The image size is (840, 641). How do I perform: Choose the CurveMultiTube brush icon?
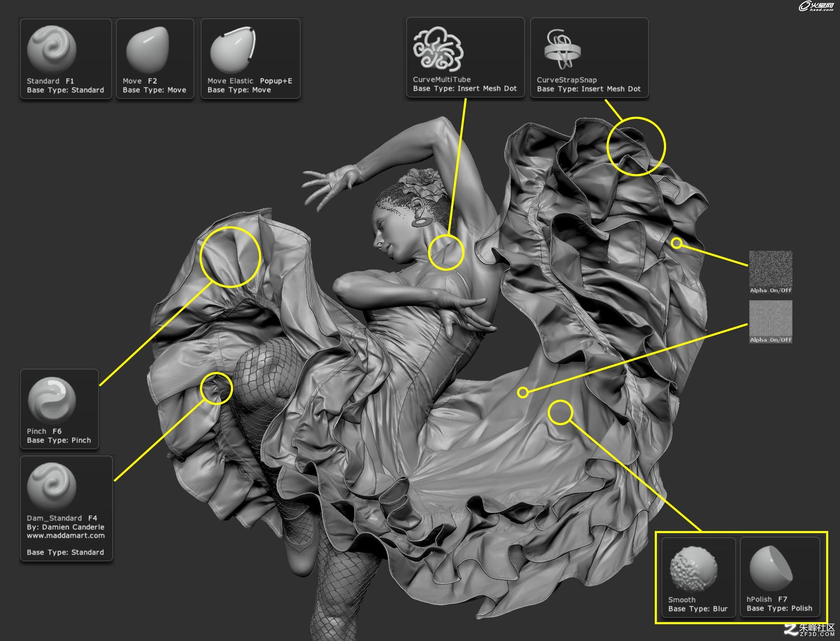click(x=438, y=49)
